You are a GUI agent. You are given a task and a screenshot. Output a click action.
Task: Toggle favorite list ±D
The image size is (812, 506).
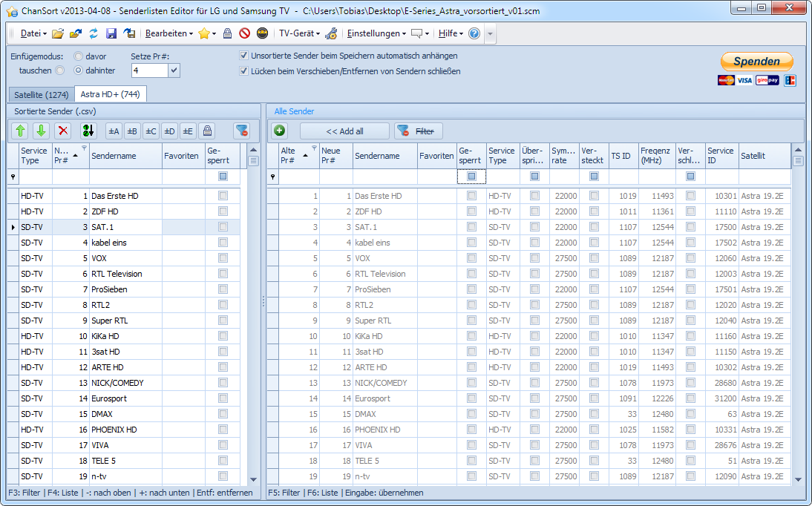point(169,131)
